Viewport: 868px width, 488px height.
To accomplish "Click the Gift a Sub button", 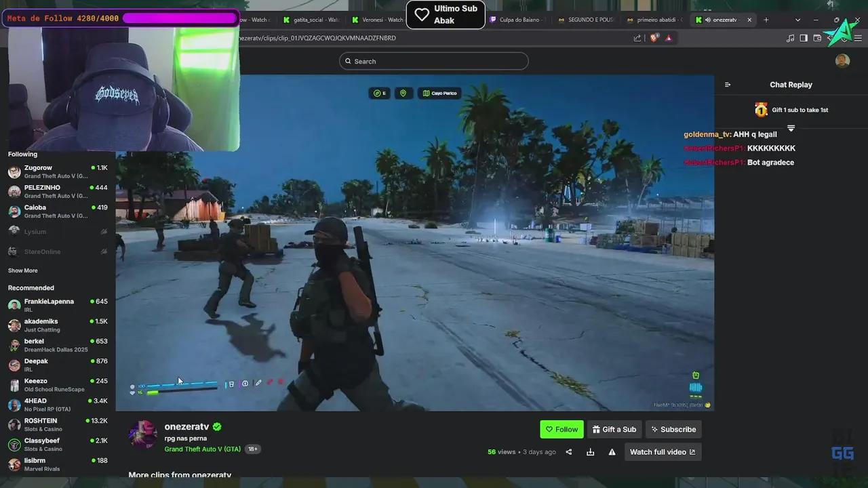I will pyautogui.click(x=614, y=429).
